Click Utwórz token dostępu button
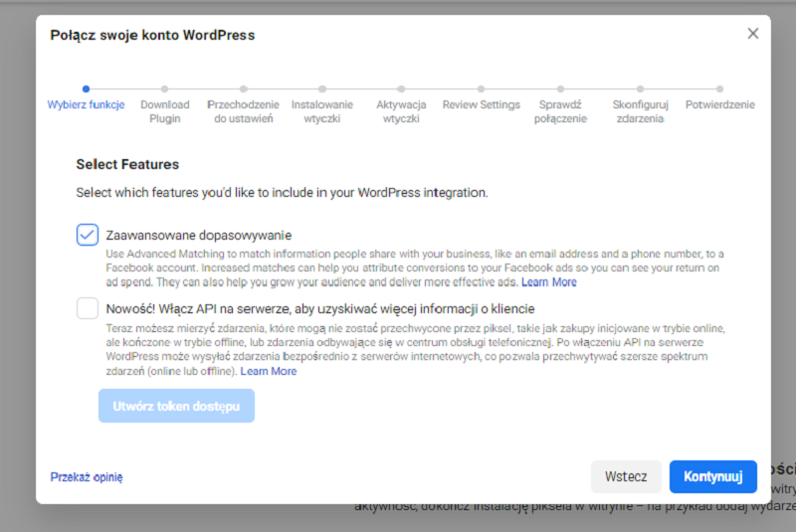The width and height of the screenshot is (796, 532). [x=176, y=406]
